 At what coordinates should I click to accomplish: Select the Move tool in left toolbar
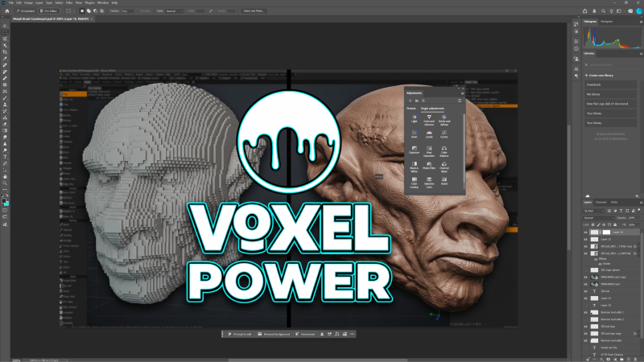(5, 26)
